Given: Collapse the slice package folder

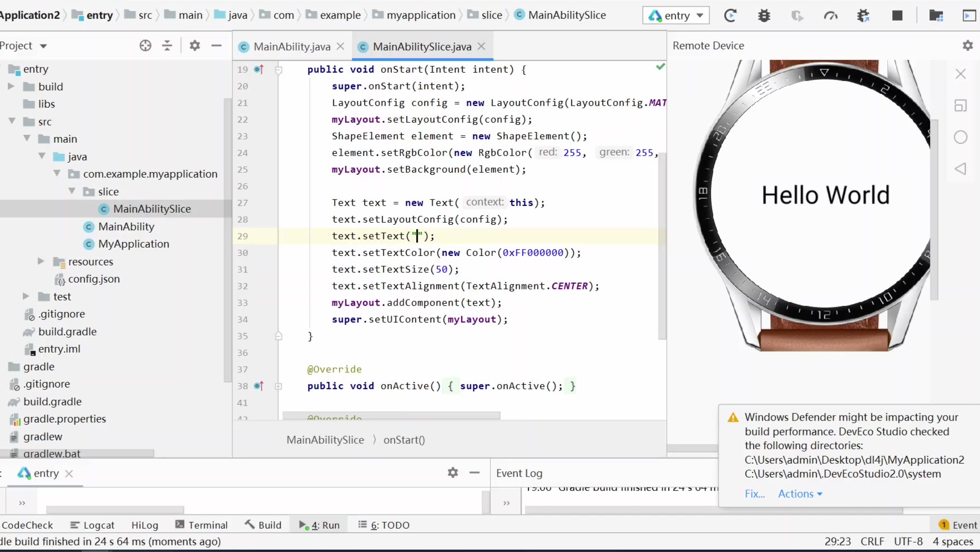Looking at the screenshot, I should [72, 191].
